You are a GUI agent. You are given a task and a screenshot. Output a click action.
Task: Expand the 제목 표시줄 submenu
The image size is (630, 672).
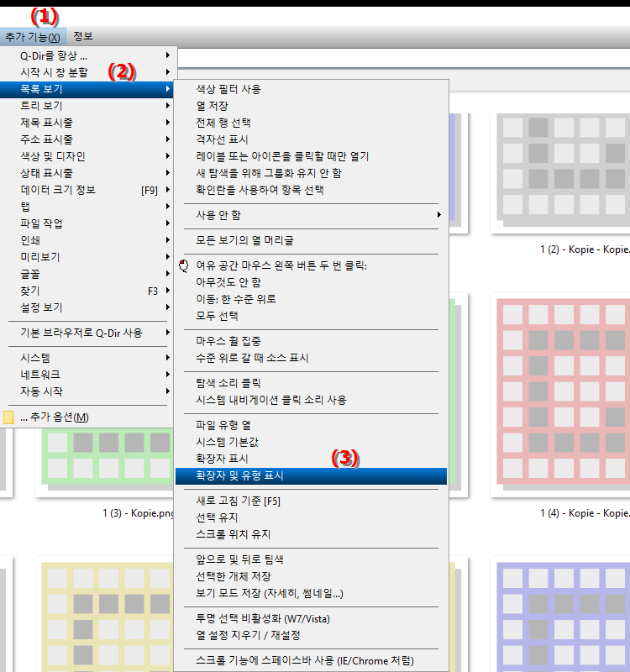(x=87, y=123)
